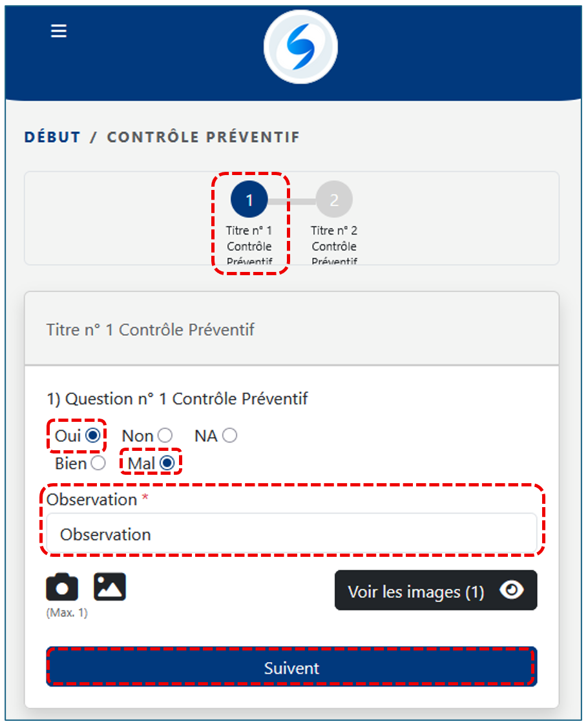This screenshot has width=588, height=728.
Task: Click the CONTRÔLE PRÉVENTIF breadcrumb item
Action: (x=203, y=138)
